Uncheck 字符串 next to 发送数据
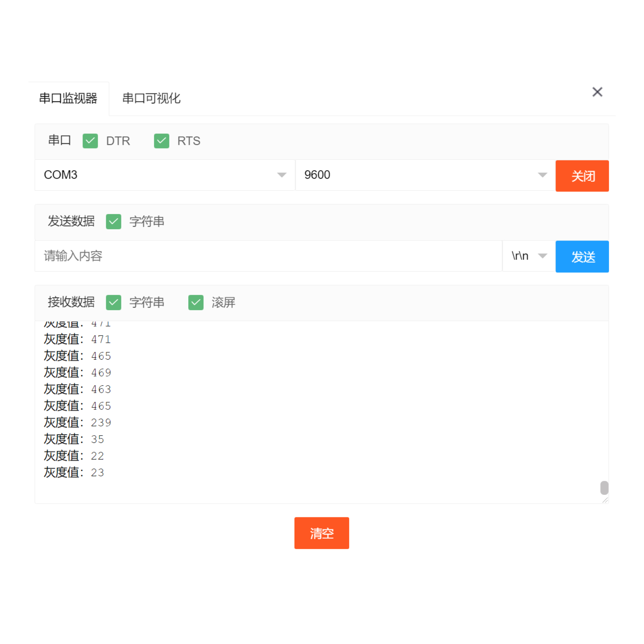 113,222
